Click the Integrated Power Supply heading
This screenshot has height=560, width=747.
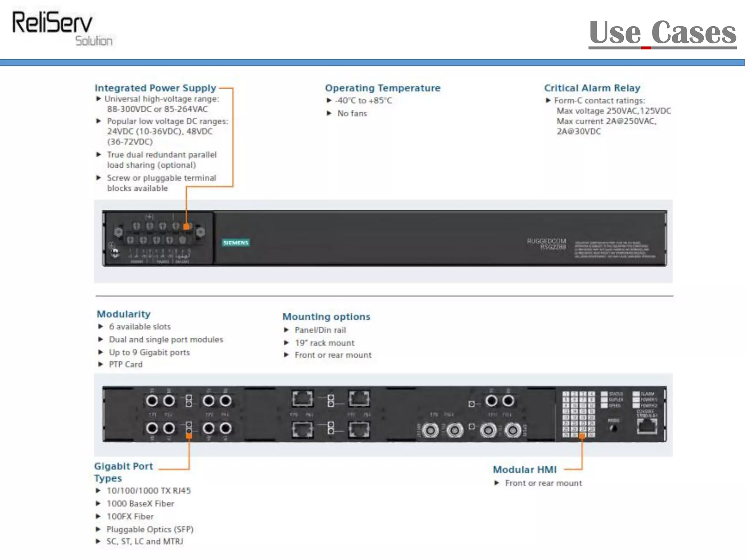click(155, 88)
